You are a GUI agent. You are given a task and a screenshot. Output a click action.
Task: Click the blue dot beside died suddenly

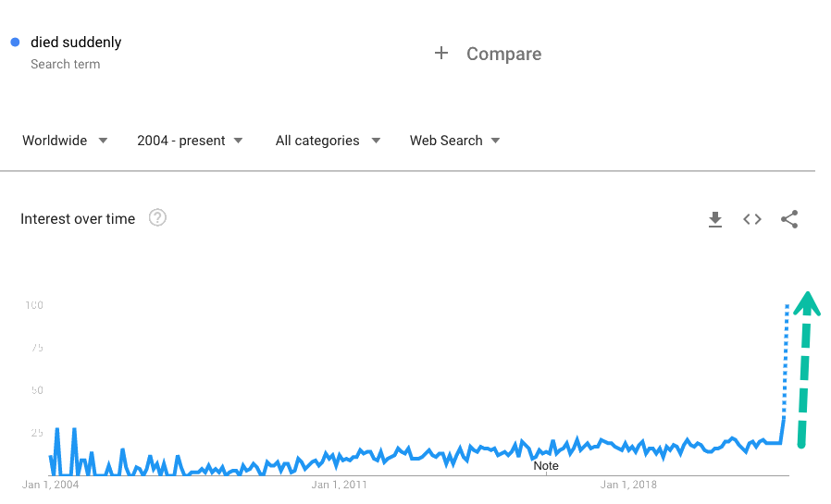pyautogui.click(x=16, y=42)
